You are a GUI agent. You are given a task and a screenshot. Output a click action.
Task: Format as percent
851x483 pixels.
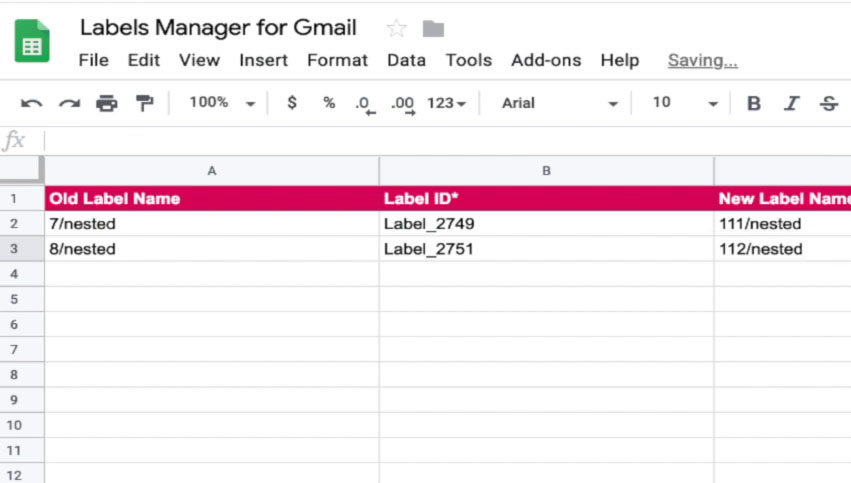329,103
